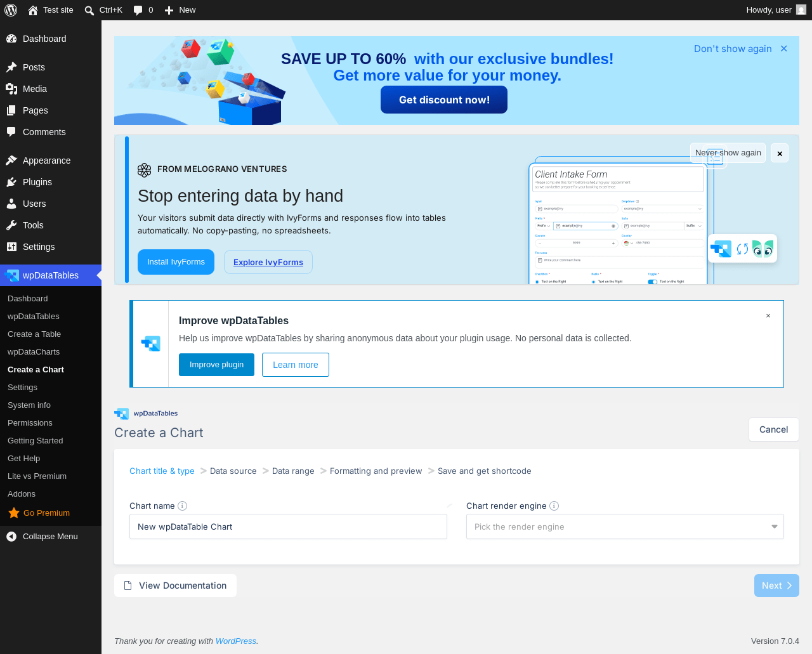Click the WordPress logo icon in the admin bar
The image size is (812, 654).
[x=11, y=10]
